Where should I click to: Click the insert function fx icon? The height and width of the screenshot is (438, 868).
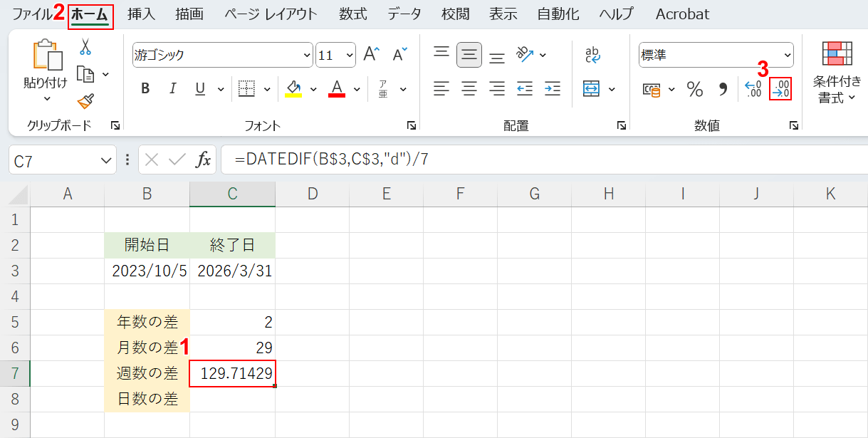point(204,160)
